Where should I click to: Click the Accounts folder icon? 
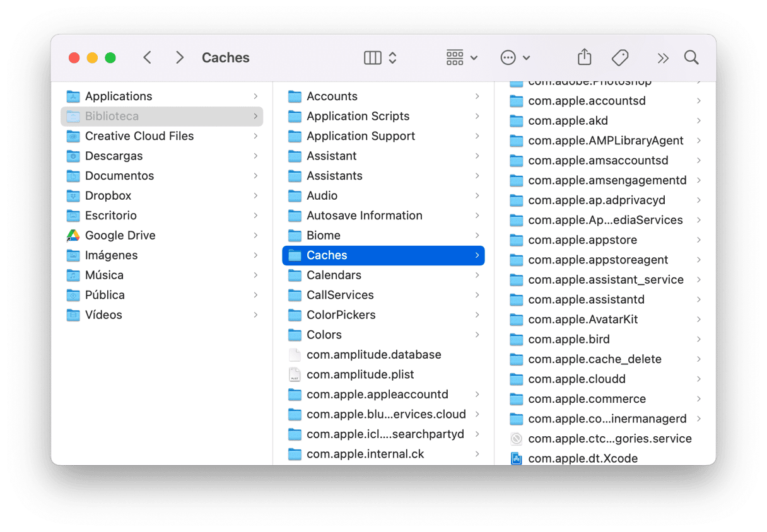pos(295,96)
